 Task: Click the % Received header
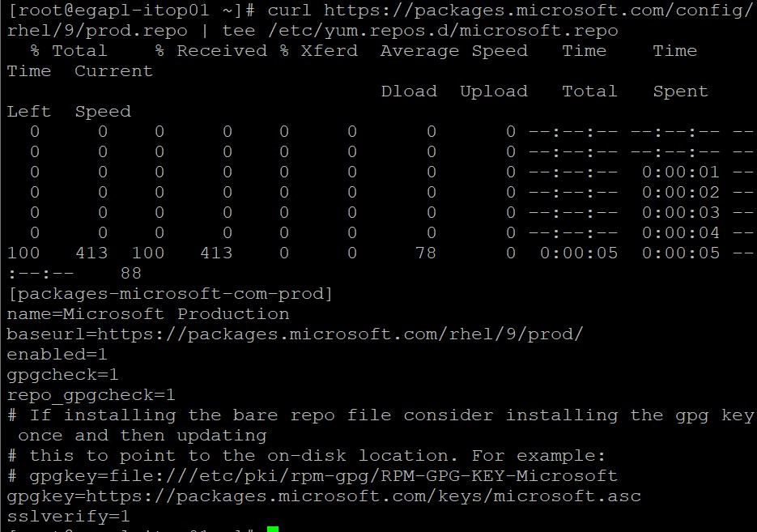coord(211,51)
